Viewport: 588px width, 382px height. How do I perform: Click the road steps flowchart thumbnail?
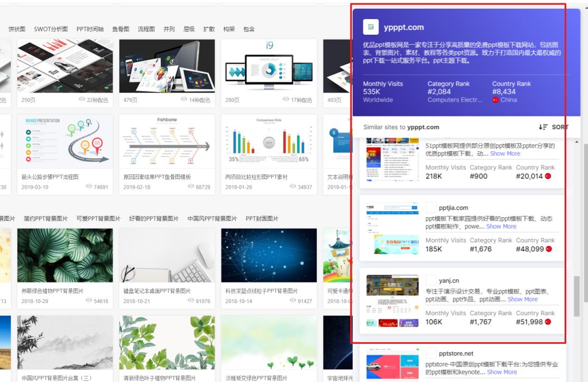pos(65,141)
